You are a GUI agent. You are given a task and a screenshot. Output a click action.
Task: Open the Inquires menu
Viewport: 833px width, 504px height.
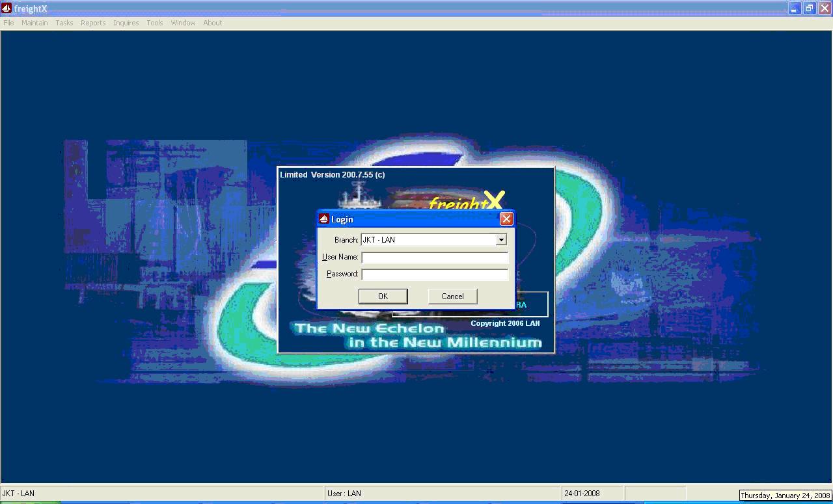[126, 23]
